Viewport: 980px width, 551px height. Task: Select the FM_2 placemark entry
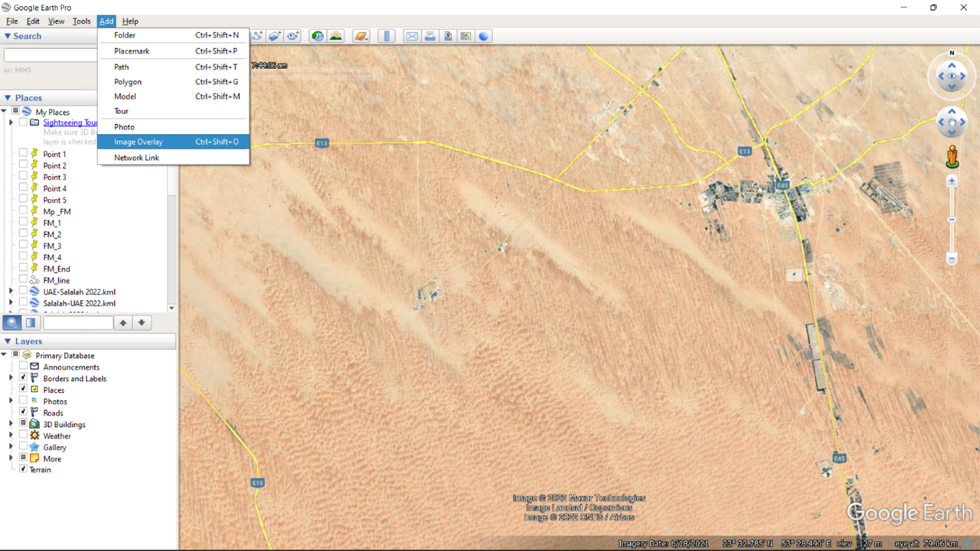coord(52,234)
